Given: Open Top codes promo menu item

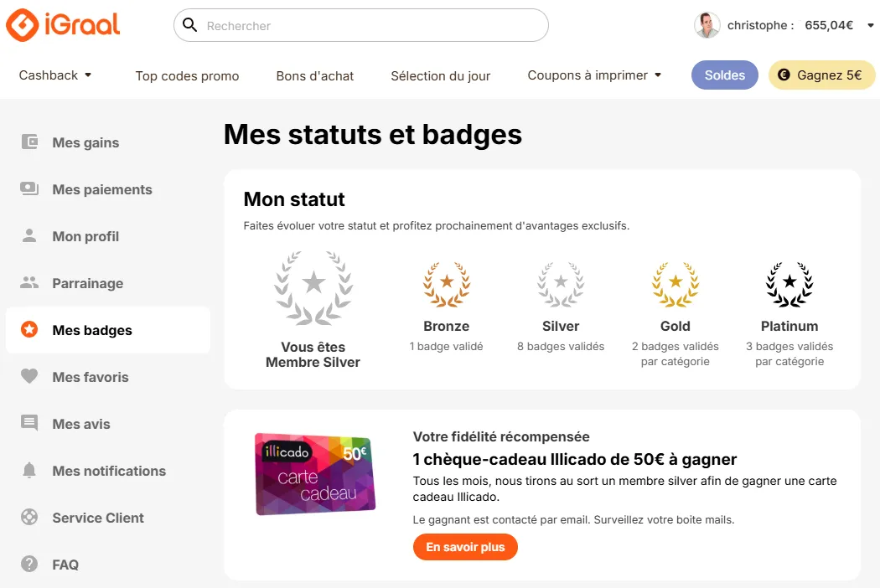Looking at the screenshot, I should (187, 75).
